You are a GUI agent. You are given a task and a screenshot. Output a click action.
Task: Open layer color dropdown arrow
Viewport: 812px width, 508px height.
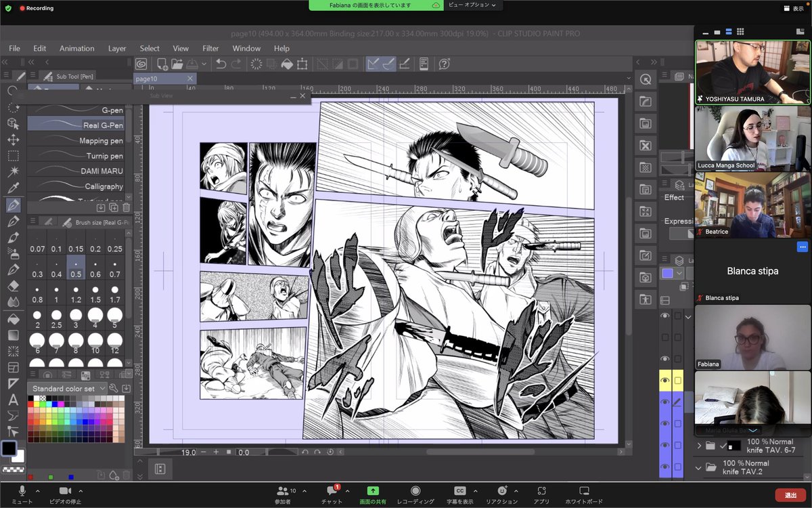[x=679, y=273]
